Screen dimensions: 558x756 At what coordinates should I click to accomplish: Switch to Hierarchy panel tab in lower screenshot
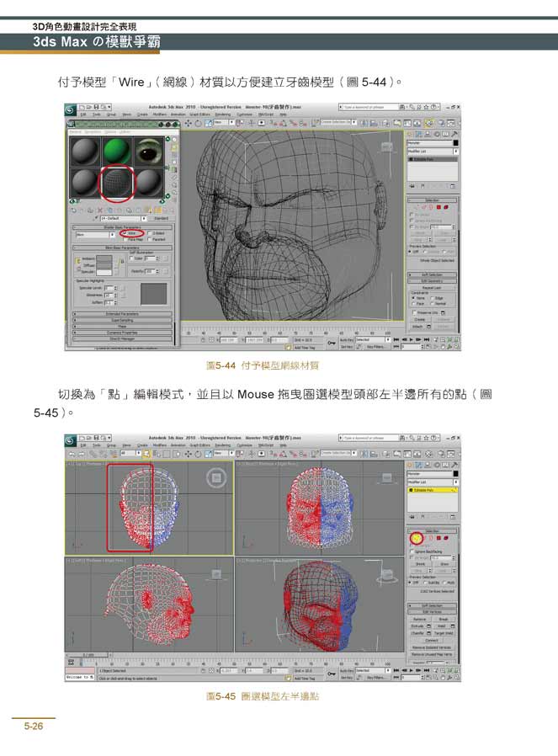(428, 466)
